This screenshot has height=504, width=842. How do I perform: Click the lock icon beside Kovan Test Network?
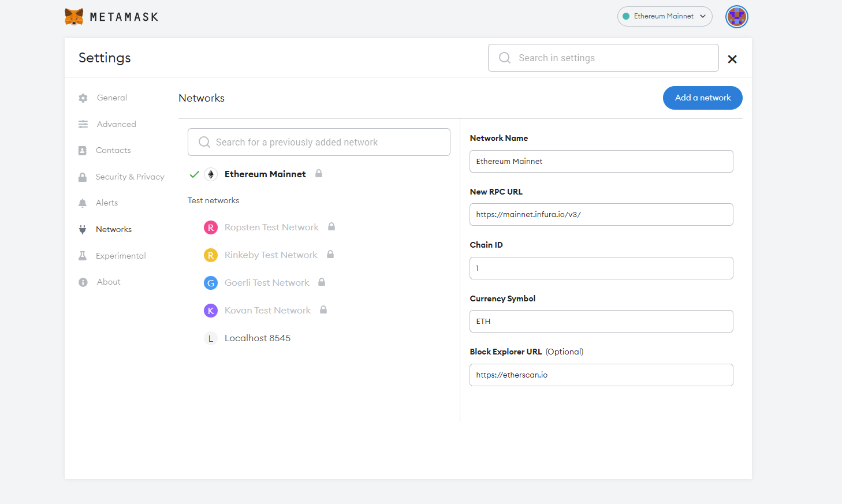pyautogui.click(x=323, y=309)
